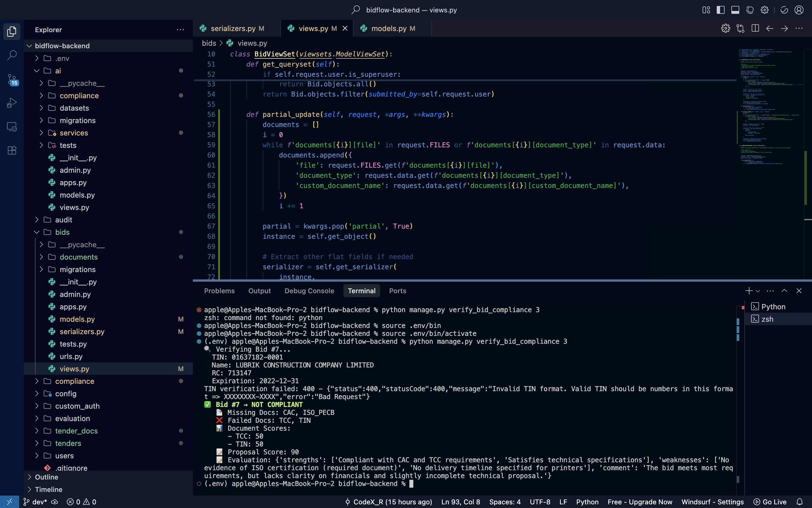Viewport: 812px width, 508px height.
Task: Change encoding via UTF-8 status item
Action: (x=540, y=502)
